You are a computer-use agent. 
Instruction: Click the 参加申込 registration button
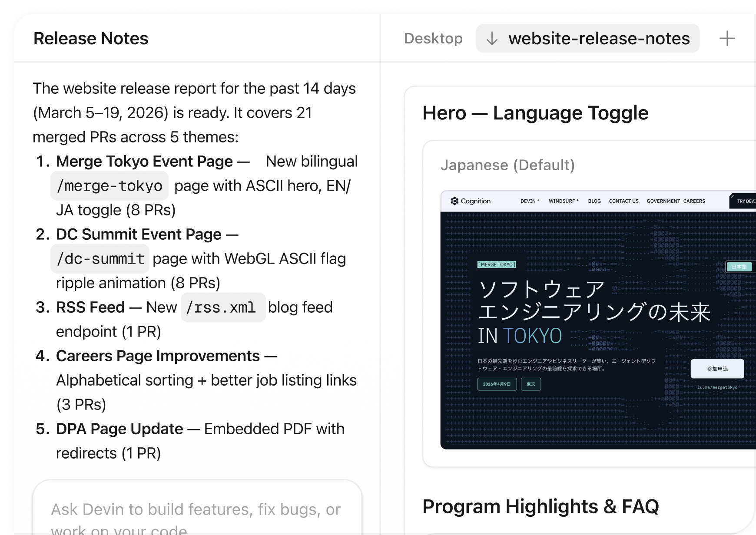717,369
